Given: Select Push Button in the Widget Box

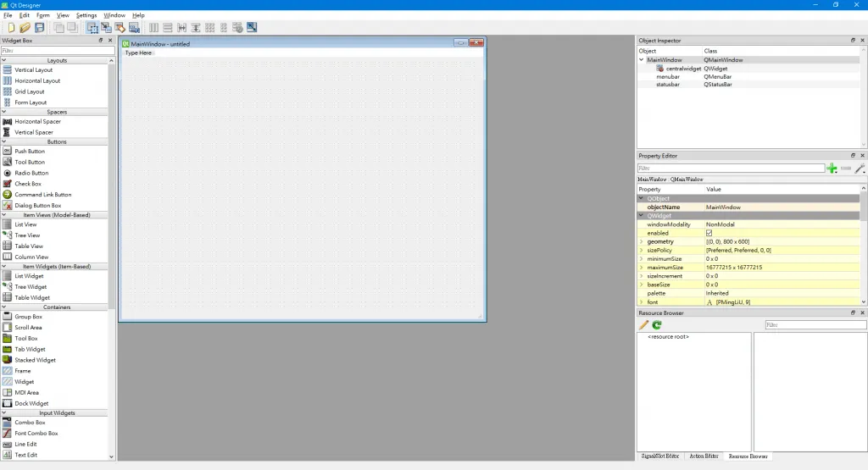Looking at the screenshot, I should tap(30, 152).
